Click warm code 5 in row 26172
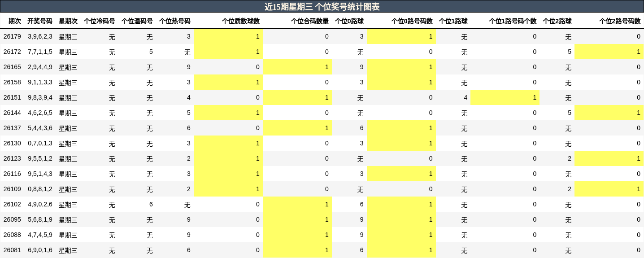This screenshot has width=644, height=258. point(151,52)
